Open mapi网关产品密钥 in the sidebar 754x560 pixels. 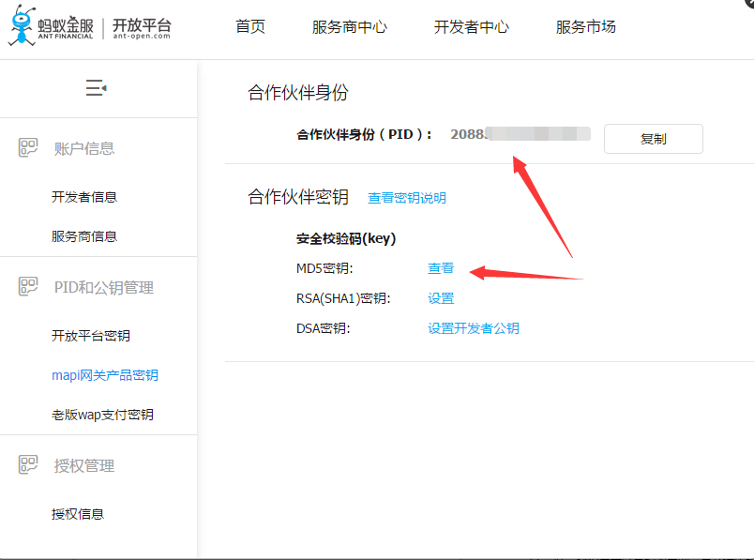click(105, 375)
